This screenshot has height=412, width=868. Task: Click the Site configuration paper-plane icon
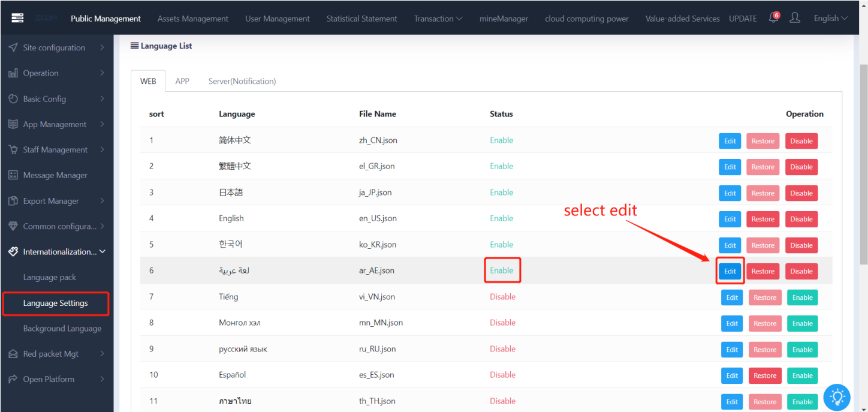(13, 47)
